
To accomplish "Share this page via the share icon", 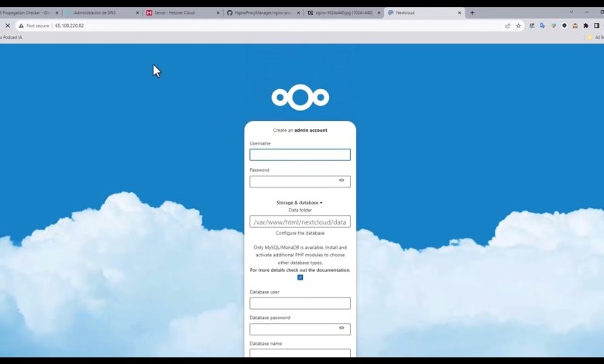I will click(507, 26).
